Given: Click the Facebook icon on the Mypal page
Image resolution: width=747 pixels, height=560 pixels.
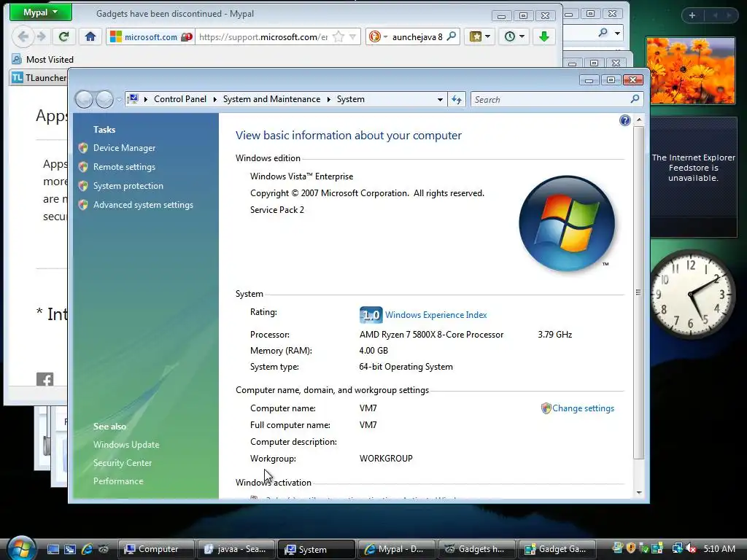Looking at the screenshot, I should (44, 379).
